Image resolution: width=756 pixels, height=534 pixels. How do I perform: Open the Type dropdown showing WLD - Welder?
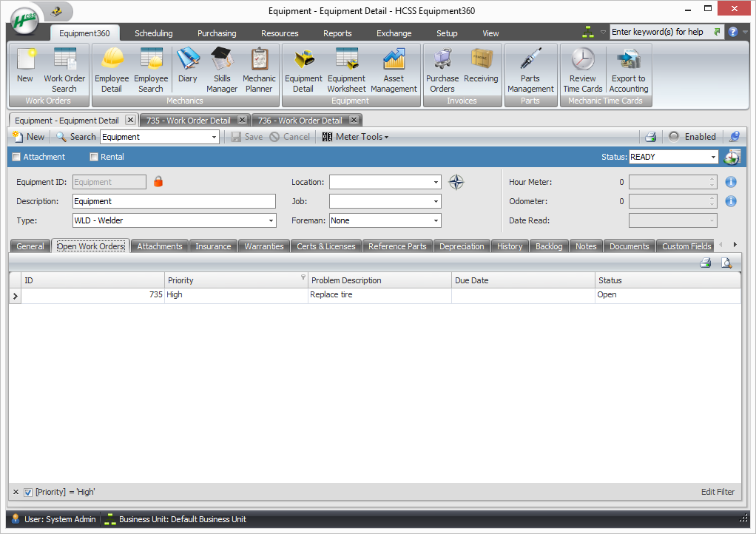point(271,220)
